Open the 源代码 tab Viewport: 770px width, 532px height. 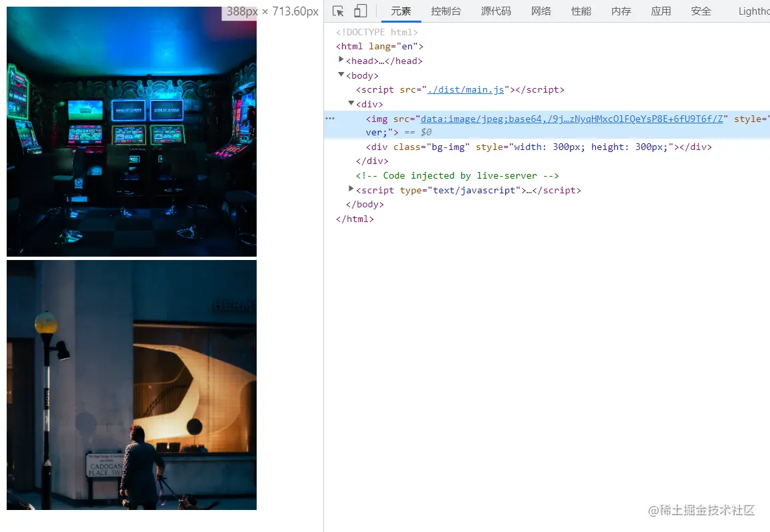496,11
